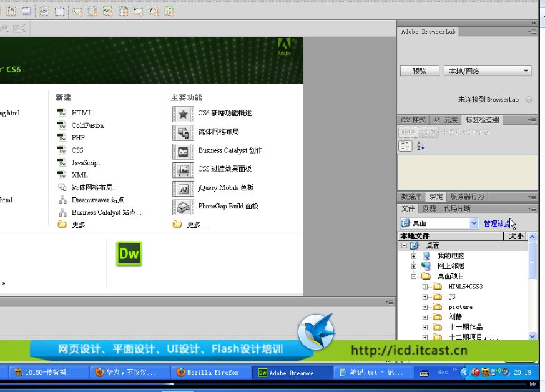
Task: Open 更多 folder under 新建
Action: [62, 225]
